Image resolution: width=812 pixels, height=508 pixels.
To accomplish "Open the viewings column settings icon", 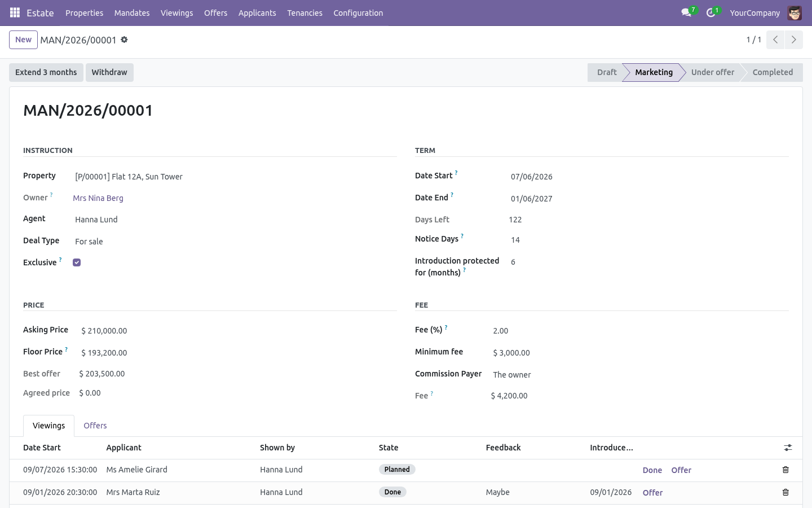I will (788, 448).
